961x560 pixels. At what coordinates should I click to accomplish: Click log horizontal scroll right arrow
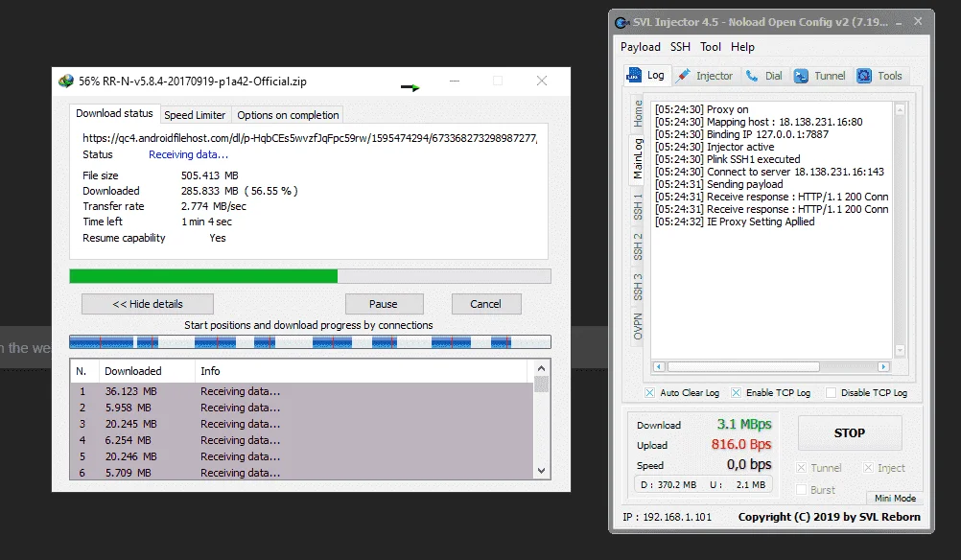click(883, 366)
